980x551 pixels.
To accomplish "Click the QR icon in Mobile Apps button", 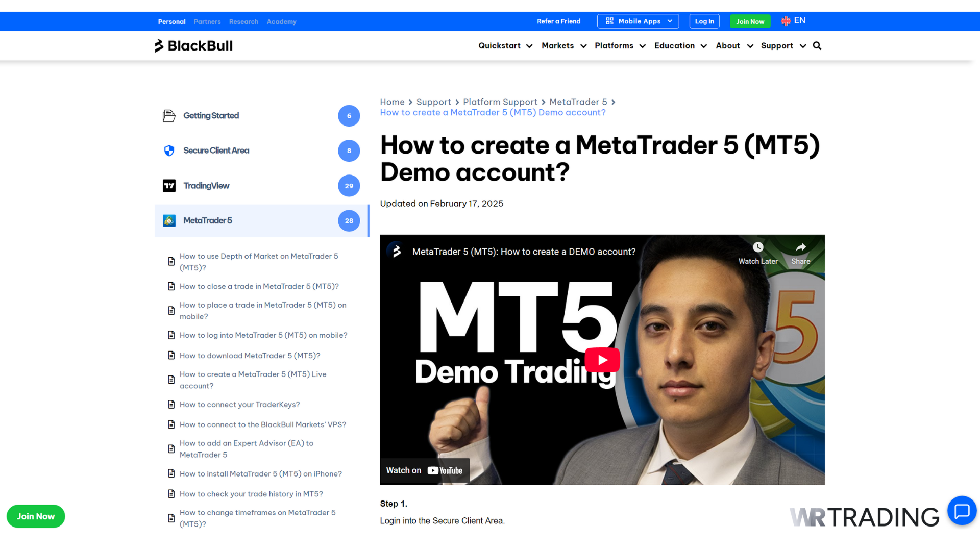I will pyautogui.click(x=609, y=21).
